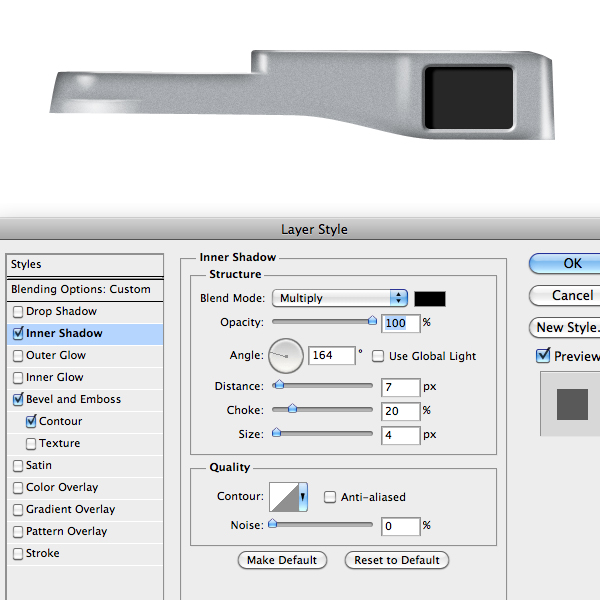
Task: Toggle the Contour sub-option checkbox
Action: coord(31,422)
